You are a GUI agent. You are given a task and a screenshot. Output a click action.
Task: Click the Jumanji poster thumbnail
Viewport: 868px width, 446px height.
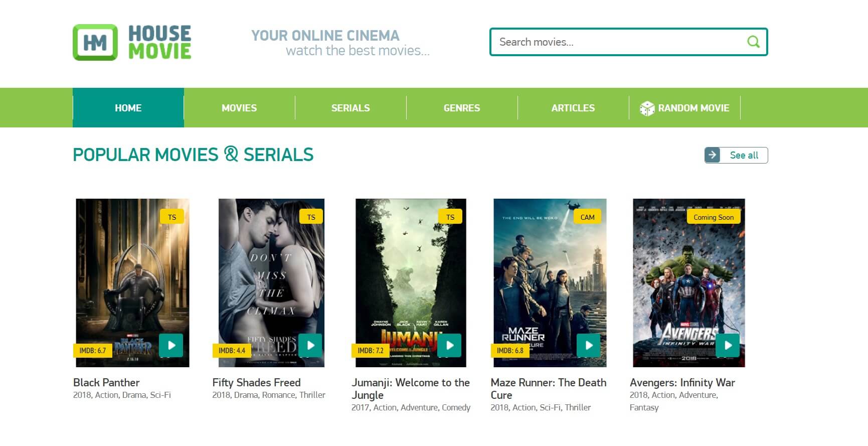pos(411,283)
